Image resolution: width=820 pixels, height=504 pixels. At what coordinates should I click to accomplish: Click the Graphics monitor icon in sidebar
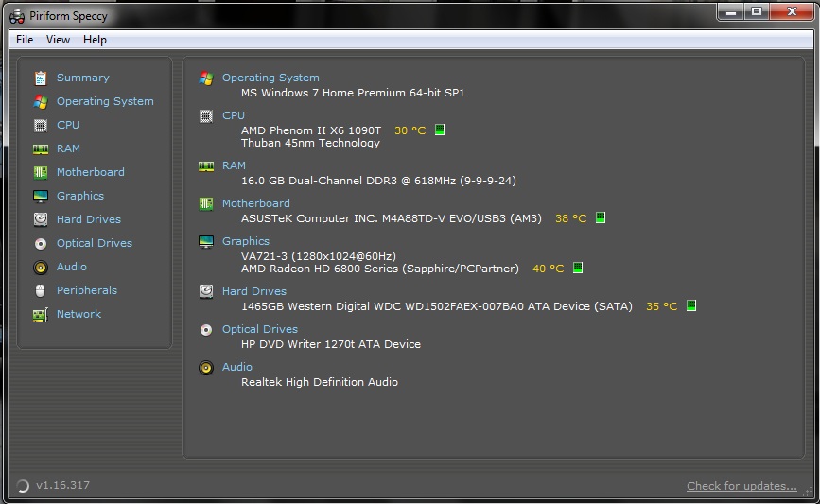[41, 196]
